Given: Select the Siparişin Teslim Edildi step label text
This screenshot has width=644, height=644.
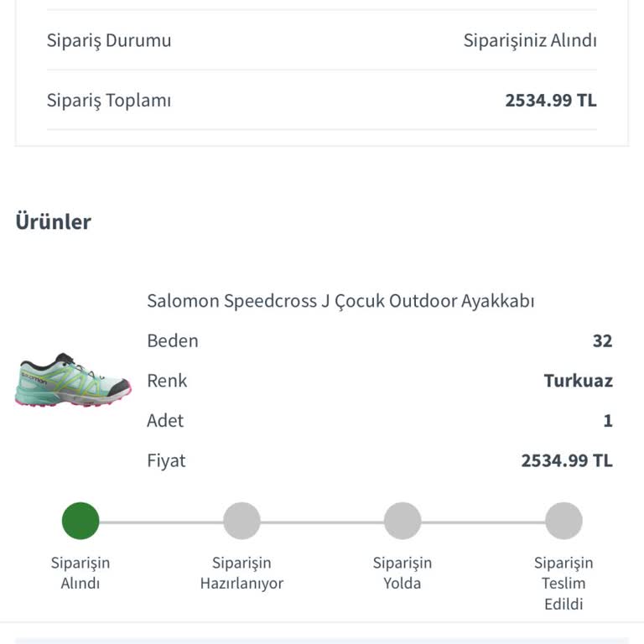Looking at the screenshot, I should 563,583.
